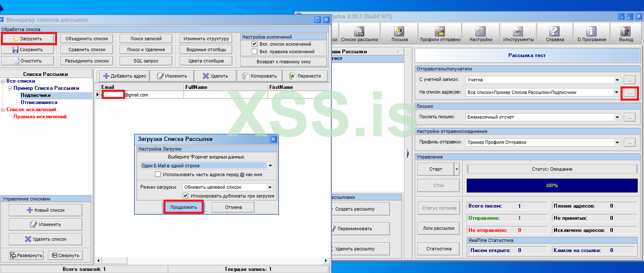Viewport: 644px width, 273px height.
Task: Open the Послать письмо dropdown
Action: click(x=617, y=117)
